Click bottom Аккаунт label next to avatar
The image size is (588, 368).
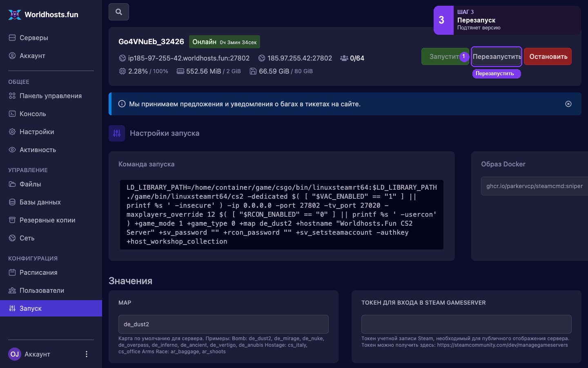[37, 354]
